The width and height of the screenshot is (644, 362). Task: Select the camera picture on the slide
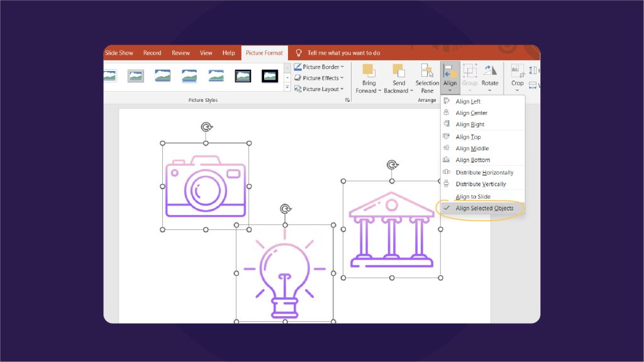pos(206,187)
